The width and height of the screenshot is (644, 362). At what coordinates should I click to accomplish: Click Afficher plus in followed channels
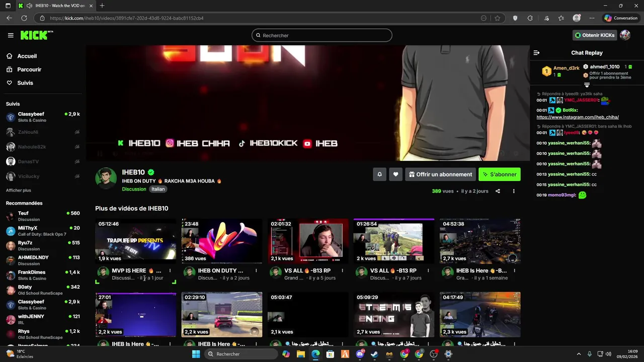(19, 191)
